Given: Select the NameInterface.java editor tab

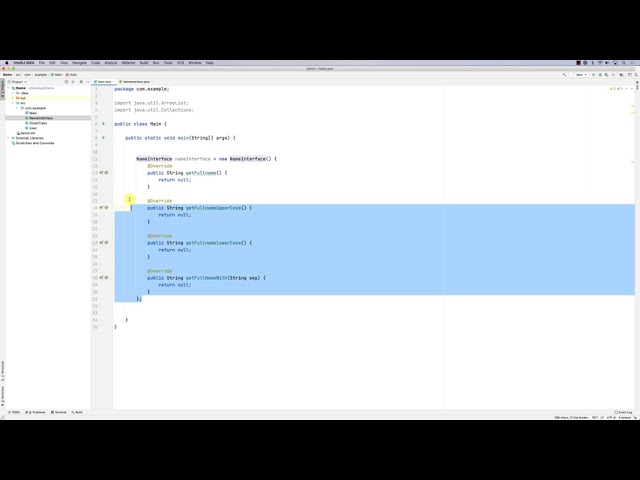Looking at the screenshot, I should pyautogui.click(x=136, y=82).
